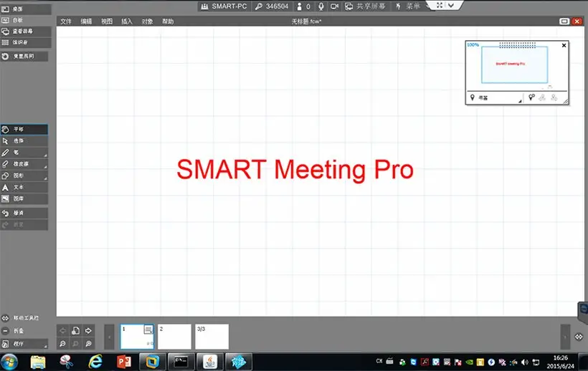
Task: Add bookmark pin icon in navigator
Action: [531, 97]
